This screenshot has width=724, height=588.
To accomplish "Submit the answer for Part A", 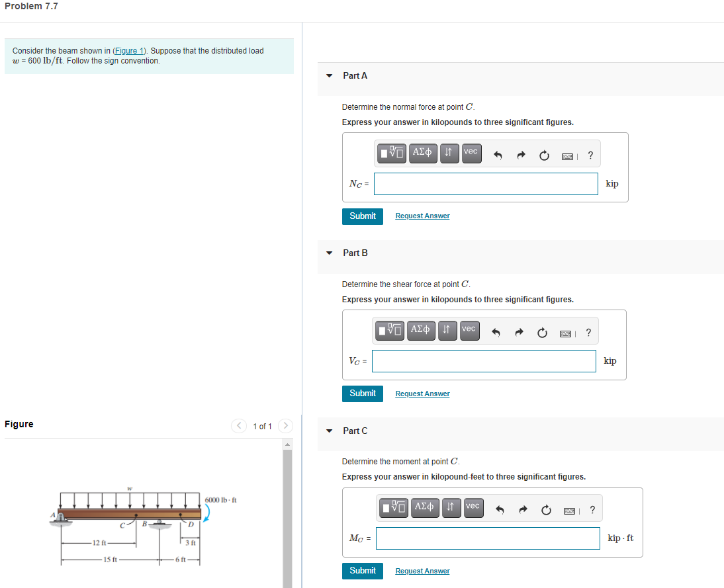I will pyautogui.click(x=362, y=216).
